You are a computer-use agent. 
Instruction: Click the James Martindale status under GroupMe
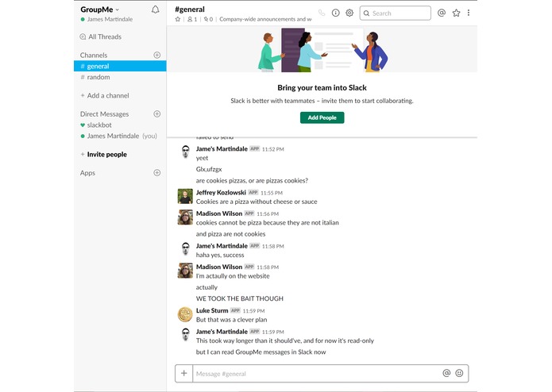point(106,19)
